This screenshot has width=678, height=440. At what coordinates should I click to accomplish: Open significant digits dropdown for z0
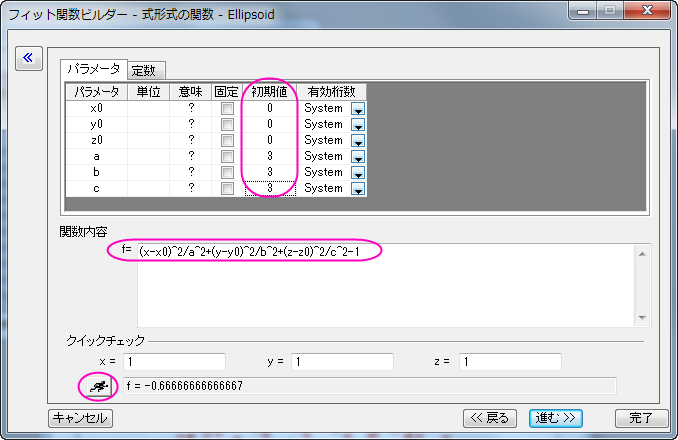point(358,140)
